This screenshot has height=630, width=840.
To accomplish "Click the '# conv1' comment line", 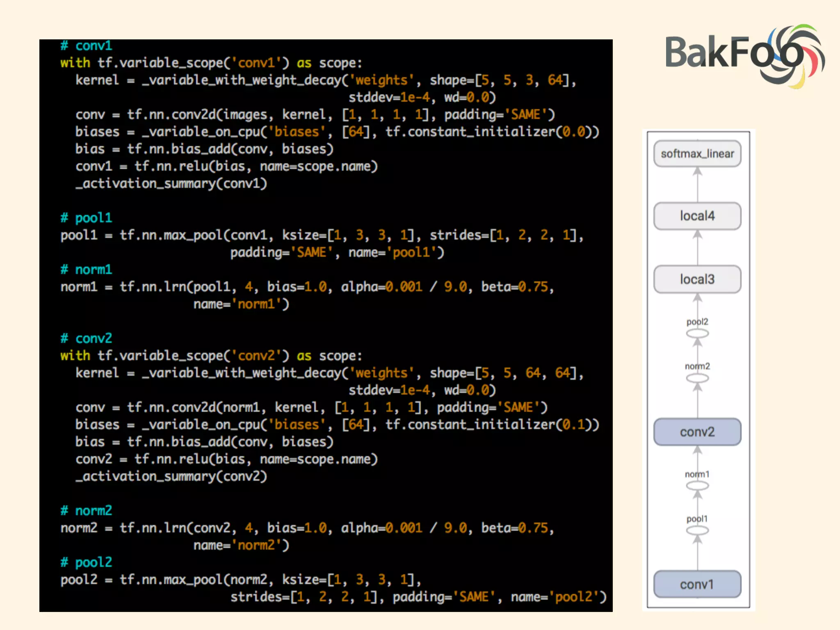I will [86, 46].
